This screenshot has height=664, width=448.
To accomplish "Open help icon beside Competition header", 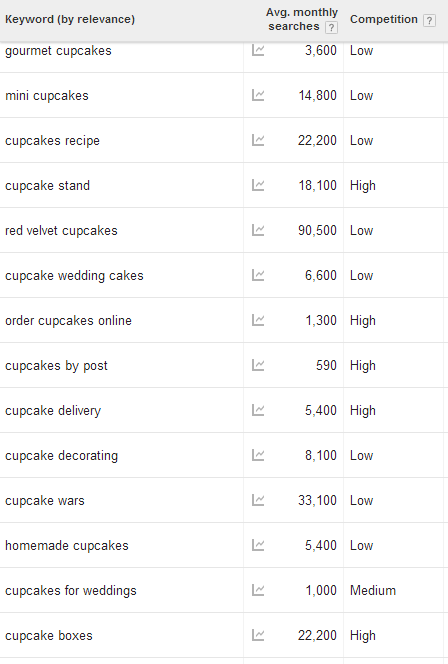I will click(429, 20).
